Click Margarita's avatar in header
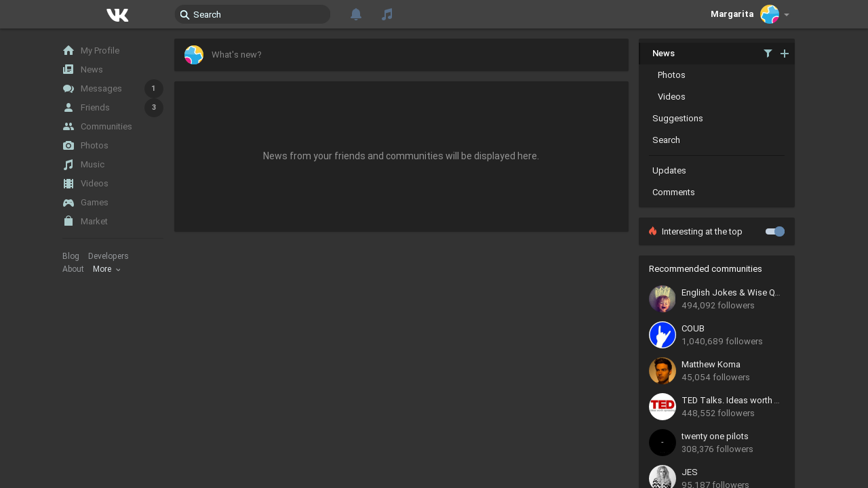The image size is (868, 488). pyautogui.click(x=770, y=14)
